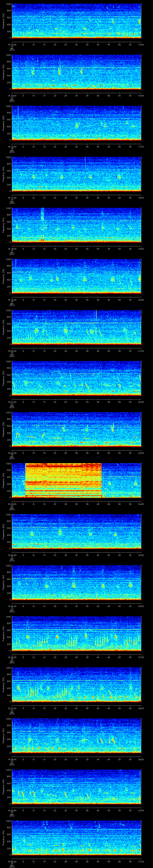This screenshot has width=153, height=868.
Task: Click the 16:29:00 time axis label
Action: (x=12, y=810)
